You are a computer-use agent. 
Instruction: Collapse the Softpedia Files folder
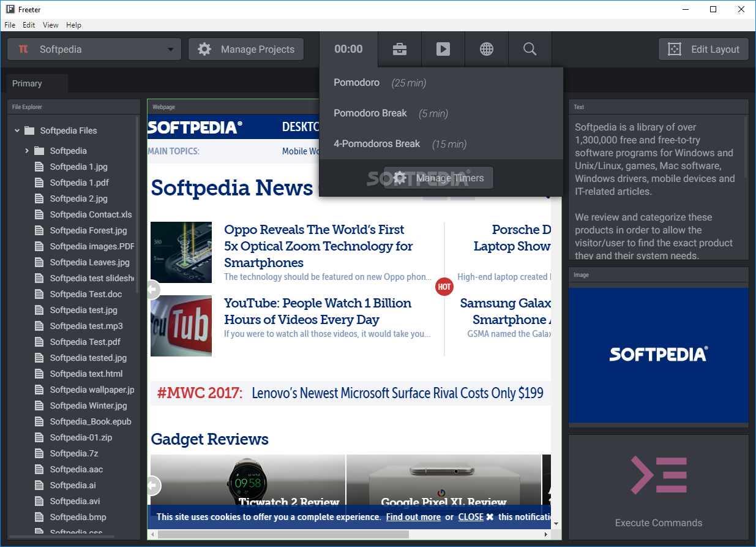click(17, 130)
